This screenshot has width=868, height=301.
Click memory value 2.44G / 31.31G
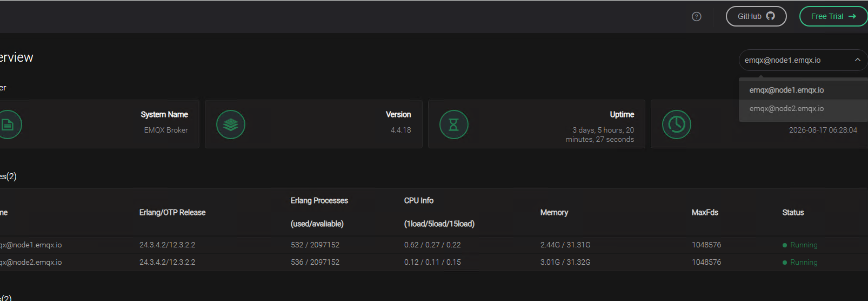[565, 245]
